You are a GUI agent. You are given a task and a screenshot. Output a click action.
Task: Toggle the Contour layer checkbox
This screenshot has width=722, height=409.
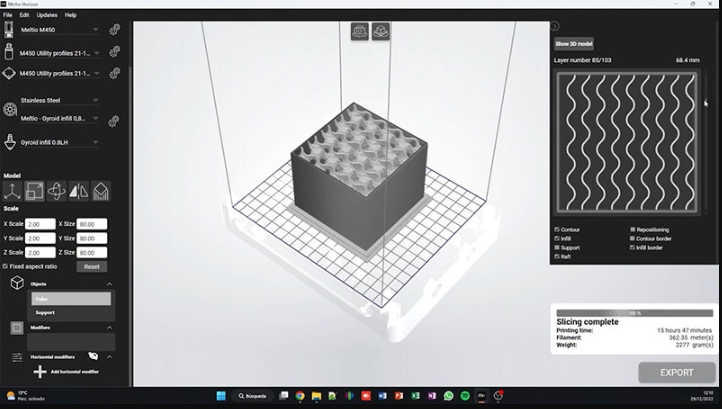(557, 229)
